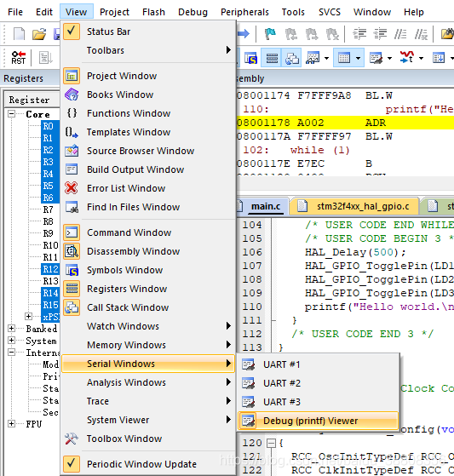Viewport: 454px width, 476px height.
Task: Click the RST reset CPU icon
Action: click(x=18, y=58)
